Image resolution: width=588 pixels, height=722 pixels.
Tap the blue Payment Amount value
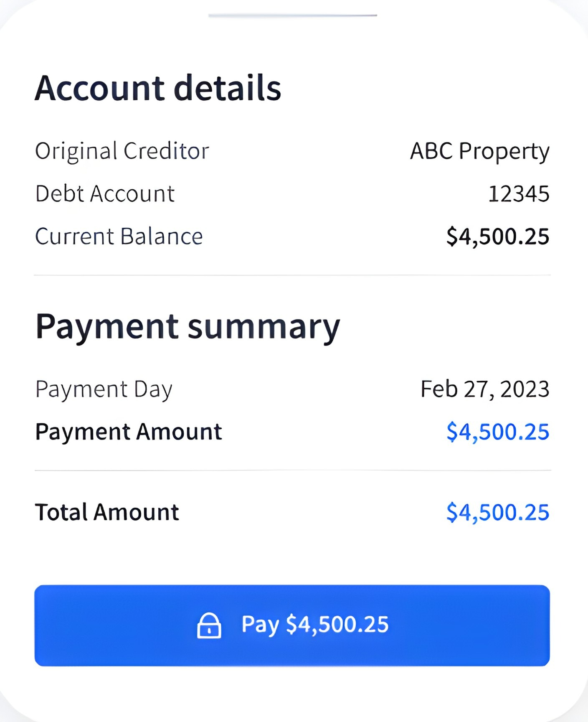tap(497, 432)
